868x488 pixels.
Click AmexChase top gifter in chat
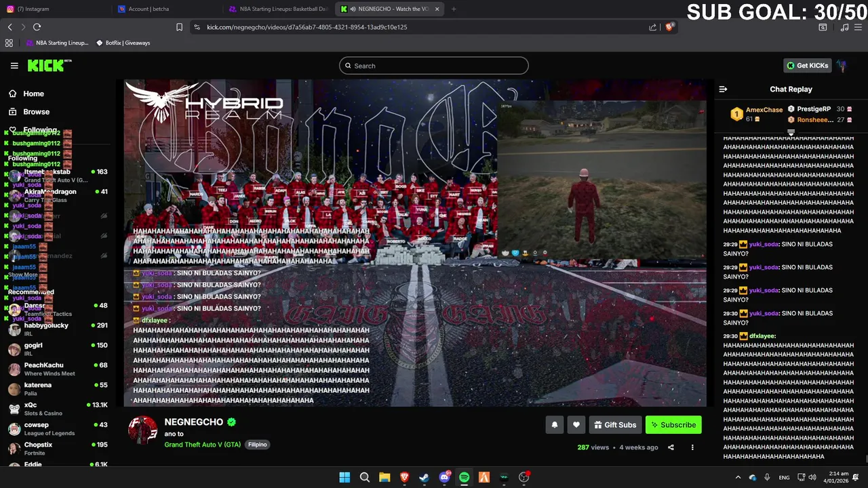point(764,110)
